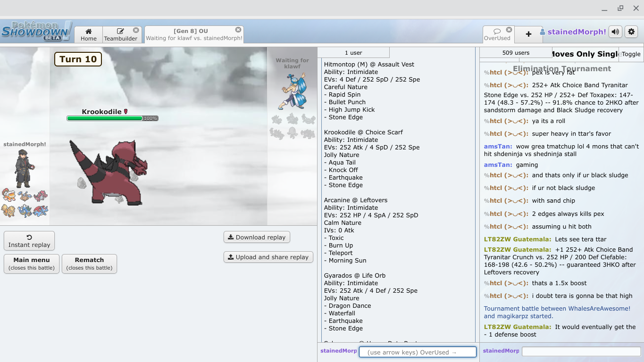Switch to the OverUsed chat tab
Screen dimensions: 644x362
(497, 35)
